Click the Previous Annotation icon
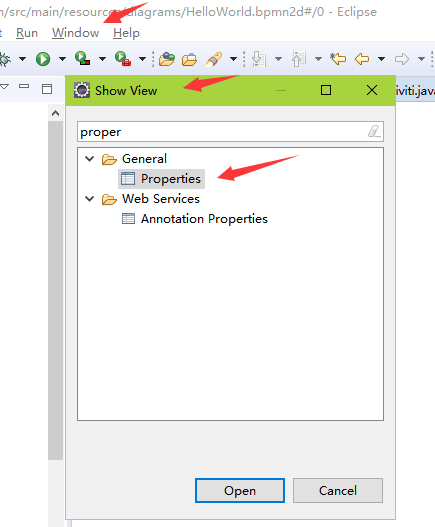This screenshot has height=527, width=435. (x=299, y=59)
